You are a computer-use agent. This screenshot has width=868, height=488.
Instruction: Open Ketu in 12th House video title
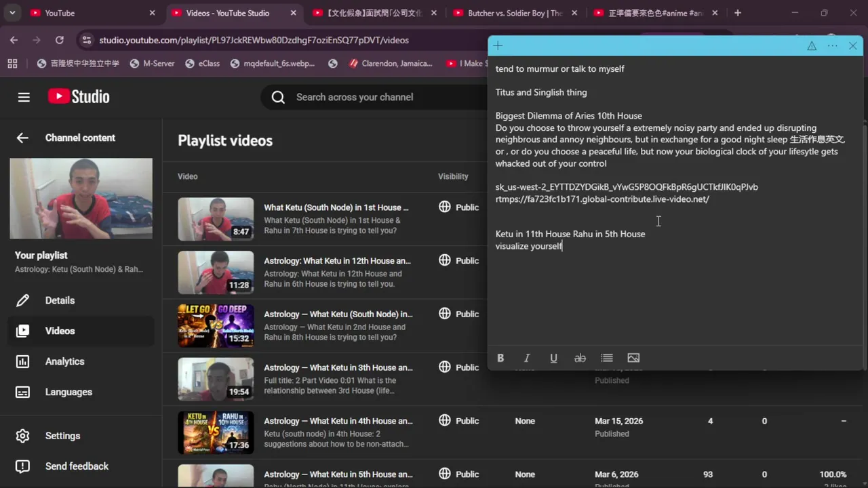tap(338, 261)
